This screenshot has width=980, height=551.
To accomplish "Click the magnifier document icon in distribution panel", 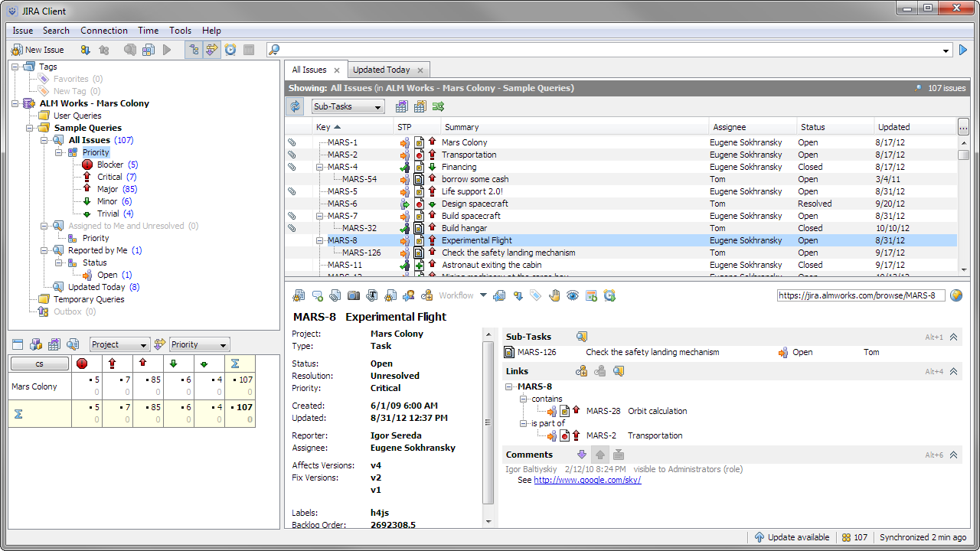I will click(73, 344).
